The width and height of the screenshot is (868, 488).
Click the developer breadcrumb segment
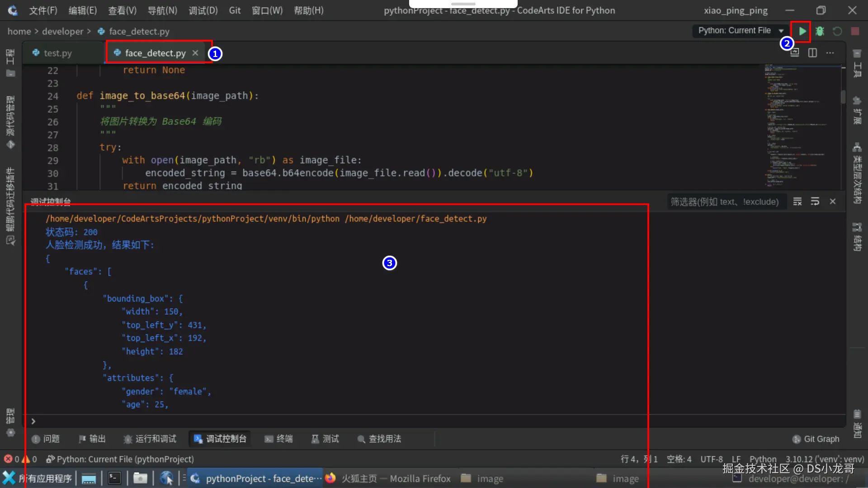tap(62, 32)
